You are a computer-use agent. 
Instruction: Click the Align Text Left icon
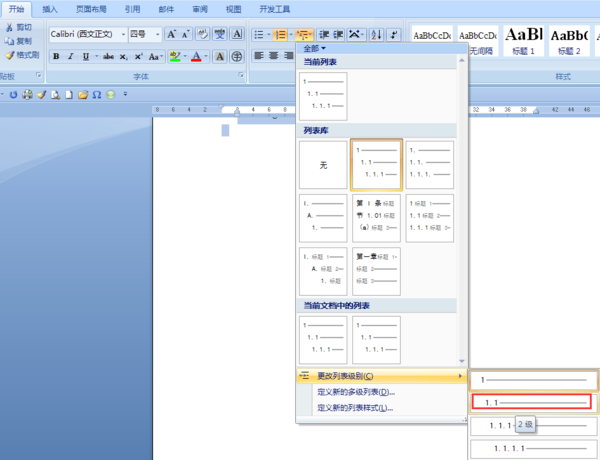coord(259,56)
